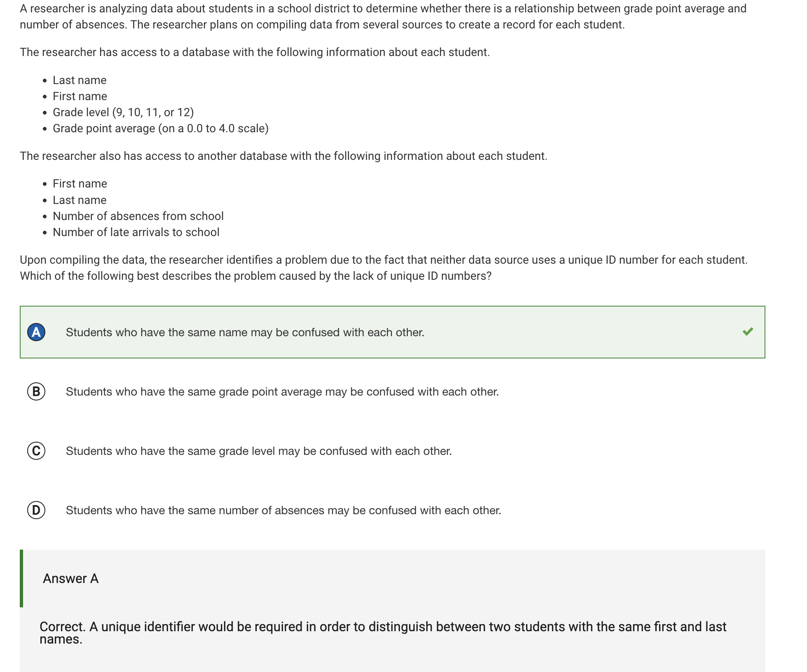Click the 'Answer A' explanation heading
Screen dimensions: 807x672
pos(70,578)
